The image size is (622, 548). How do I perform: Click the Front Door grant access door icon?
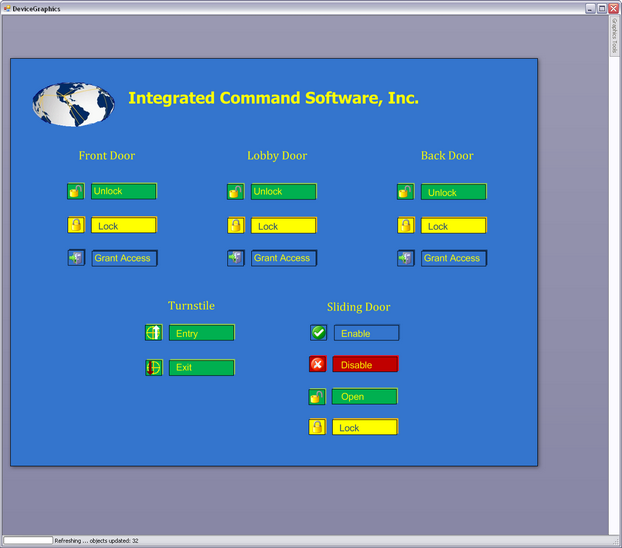click(x=76, y=258)
